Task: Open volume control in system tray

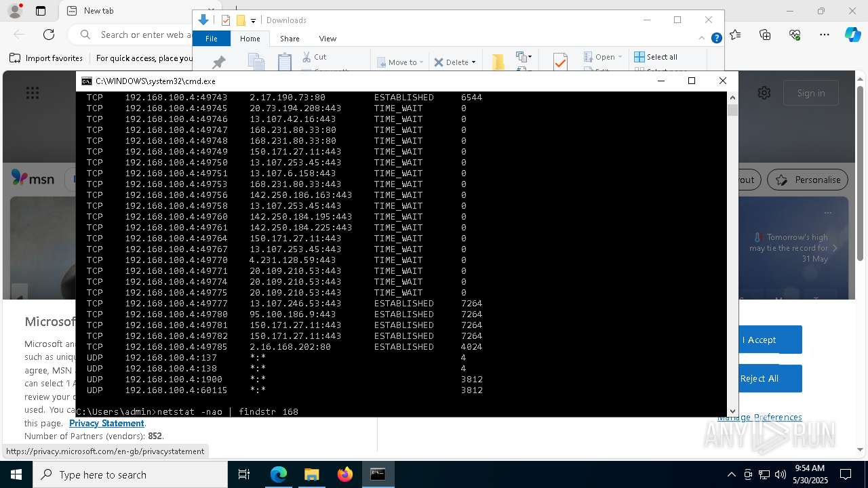Action: click(781, 474)
